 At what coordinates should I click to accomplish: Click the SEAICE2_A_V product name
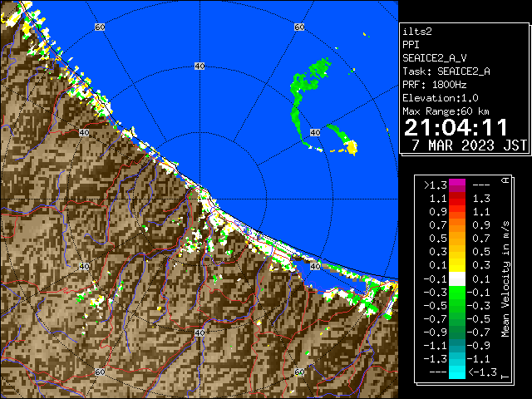click(x=435, y=58)
